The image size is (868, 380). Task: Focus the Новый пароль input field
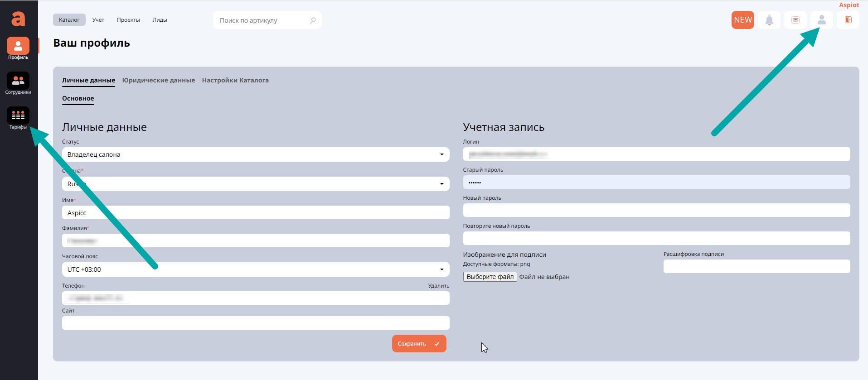[656, 210]
